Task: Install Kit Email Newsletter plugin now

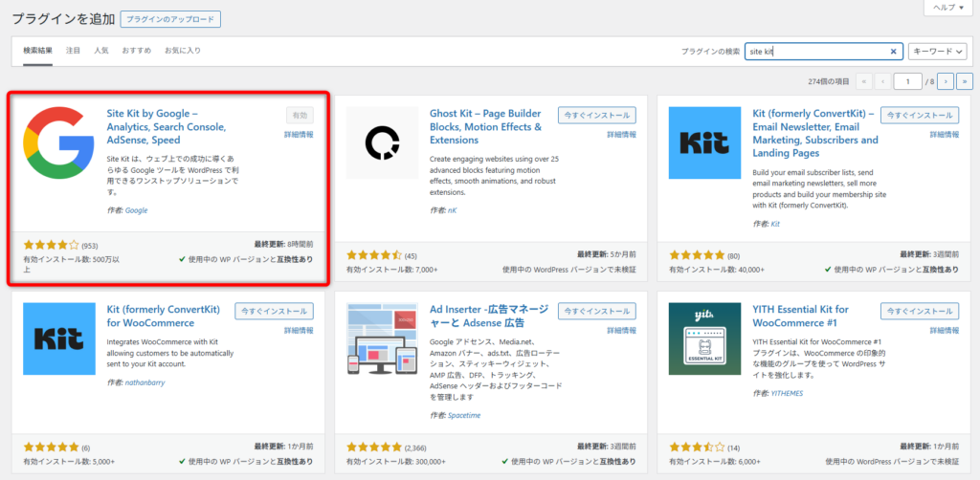Action: pyautogui.click(x=920, y=116)
